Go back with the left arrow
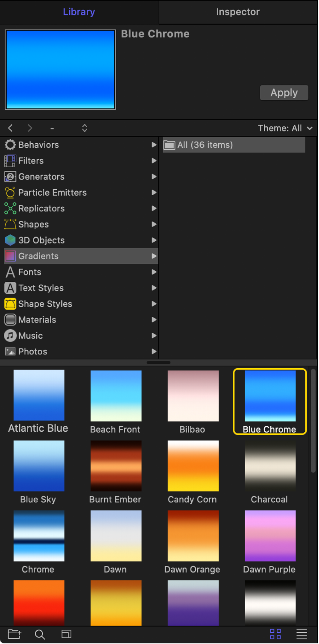 [11, 128]
